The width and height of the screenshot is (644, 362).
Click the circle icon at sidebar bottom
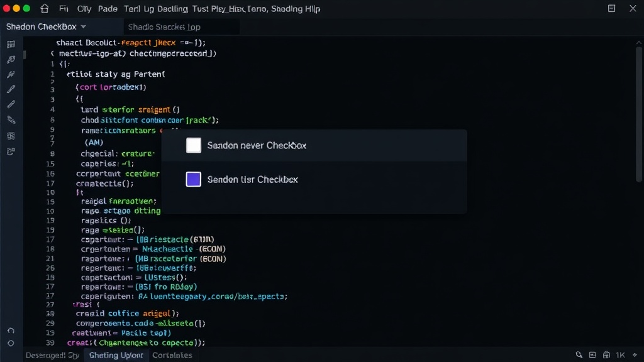tap(11, 343)
